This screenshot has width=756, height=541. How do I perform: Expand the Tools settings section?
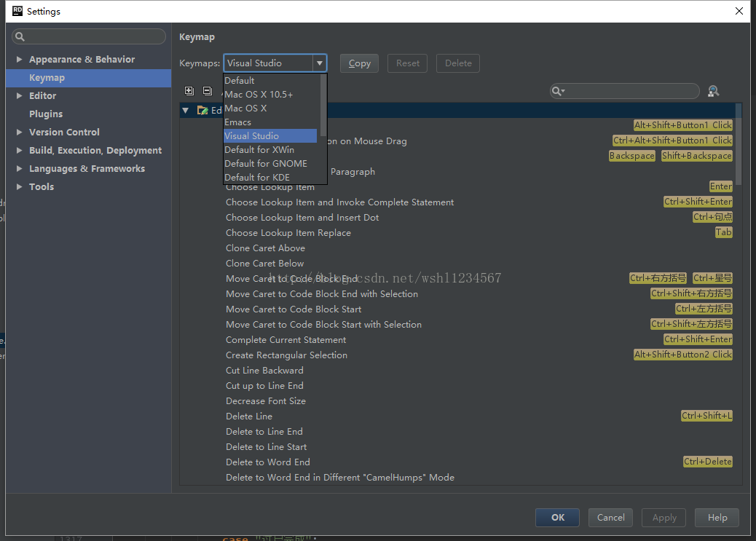(19, 186)
